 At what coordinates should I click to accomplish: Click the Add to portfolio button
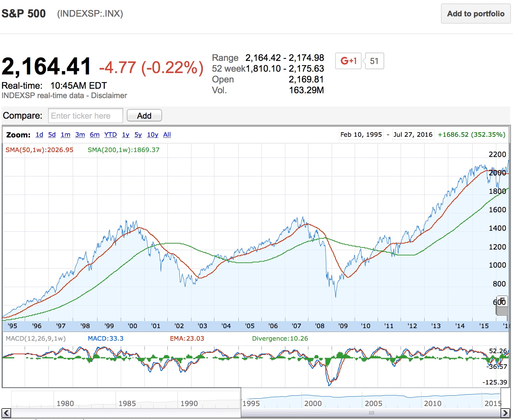[475, 14]
